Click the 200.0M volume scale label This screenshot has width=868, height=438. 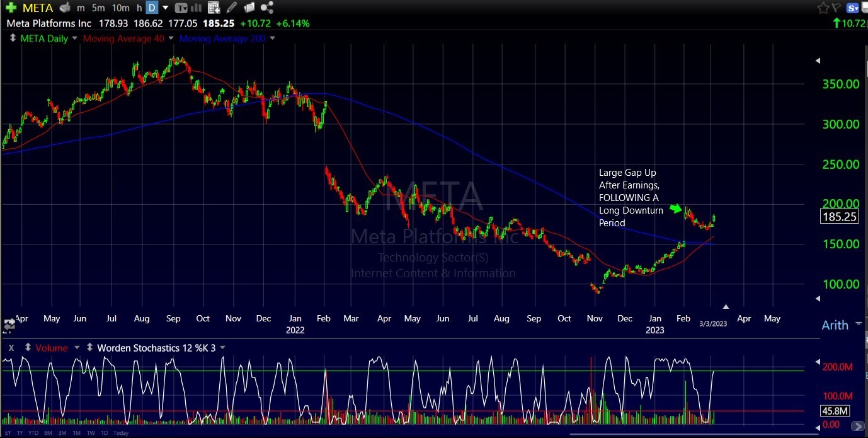[837, 367]
